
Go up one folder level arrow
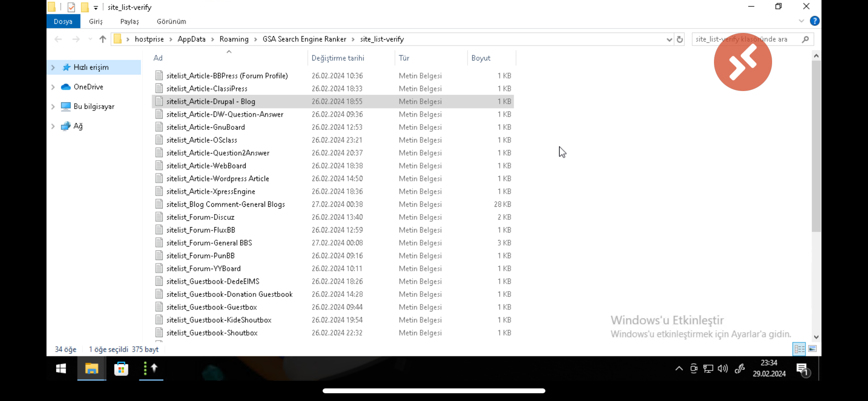pyautogui.click(x=103, y=39)
